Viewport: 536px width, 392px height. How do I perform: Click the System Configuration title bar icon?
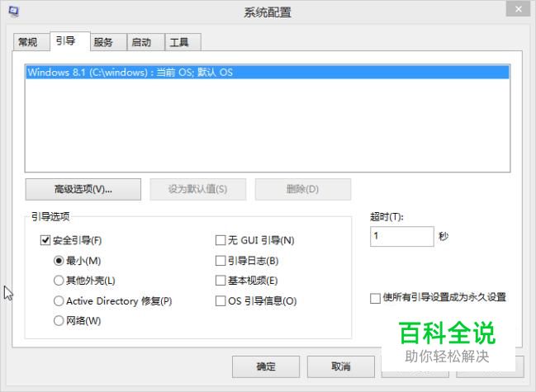pyautogui.click(x=14, y=12)
